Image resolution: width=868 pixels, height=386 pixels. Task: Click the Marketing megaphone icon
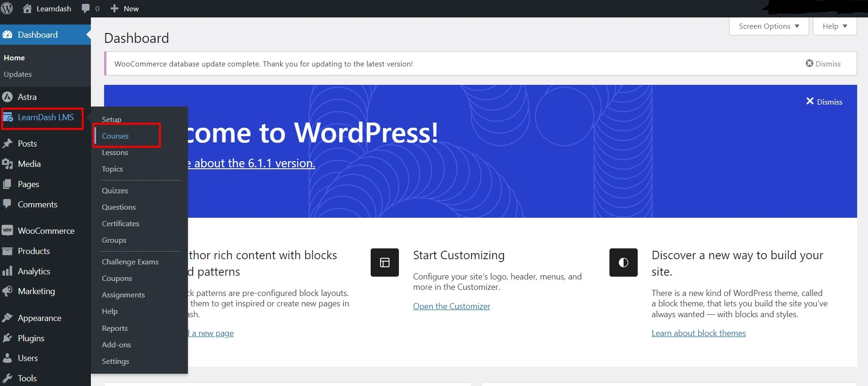point(8,291)
